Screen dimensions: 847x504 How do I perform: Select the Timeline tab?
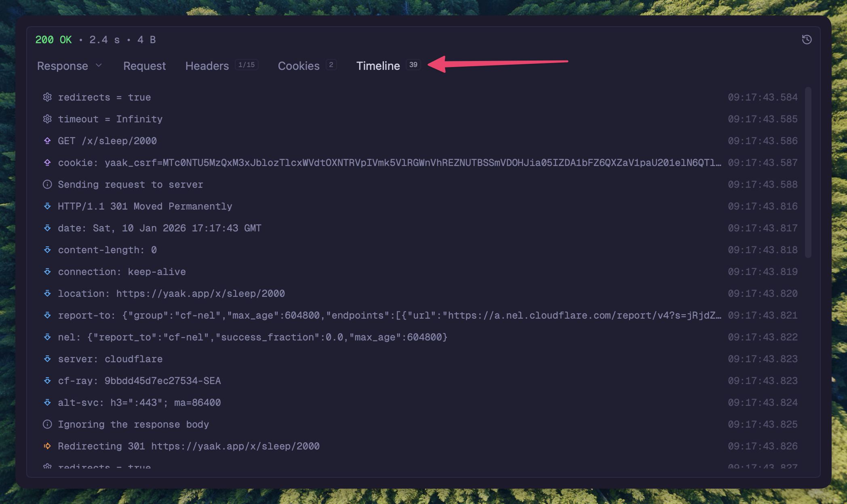[x=378, y=66]
